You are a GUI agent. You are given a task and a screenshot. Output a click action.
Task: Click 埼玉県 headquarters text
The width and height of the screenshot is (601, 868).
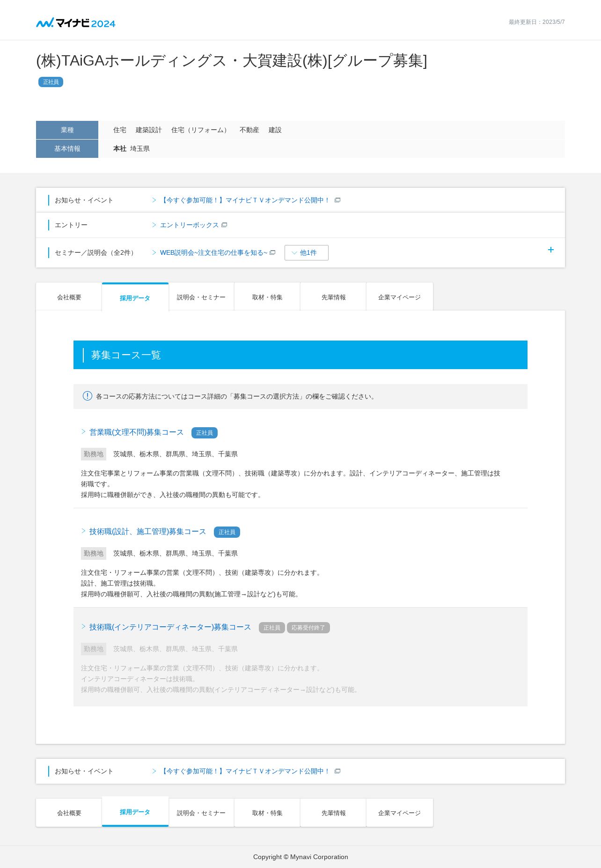point(140,148)
